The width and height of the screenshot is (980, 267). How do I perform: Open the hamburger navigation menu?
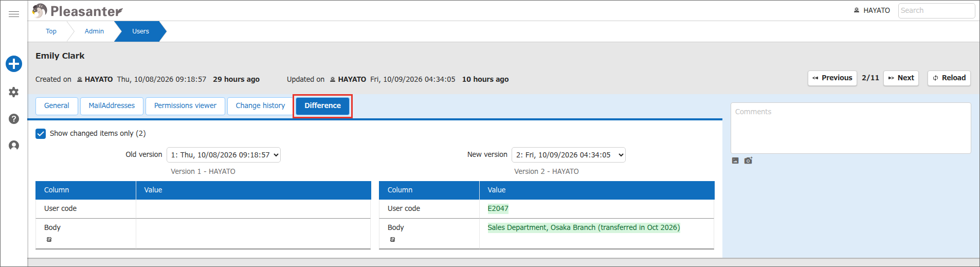(x=14, y=14)
